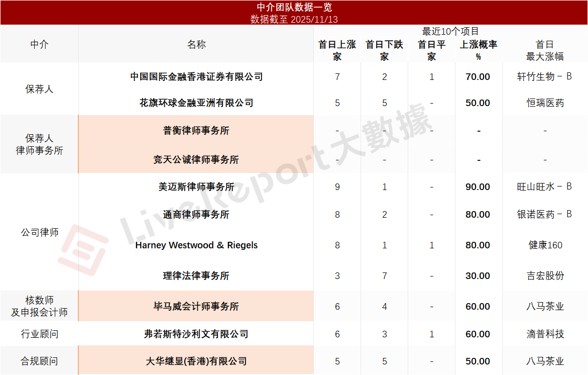Viewport: 588px width, 375px height.
Task: Click 八马茶业 in the 毕马威 row
Action: (x=545, y=306)
